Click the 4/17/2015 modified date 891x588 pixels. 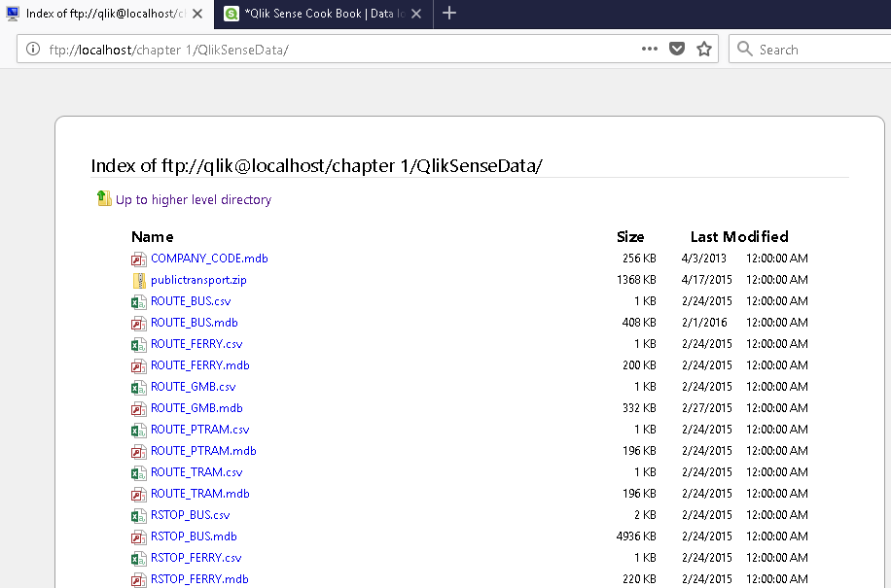[707, 280]
